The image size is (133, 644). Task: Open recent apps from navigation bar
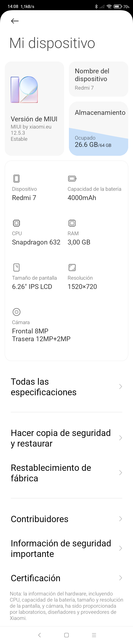pyautogui.click(x=94, y=635)
